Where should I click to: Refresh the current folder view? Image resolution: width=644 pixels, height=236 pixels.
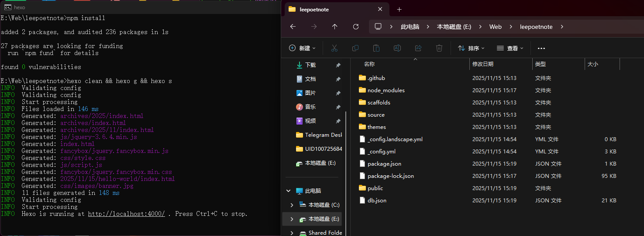point(356,27)
